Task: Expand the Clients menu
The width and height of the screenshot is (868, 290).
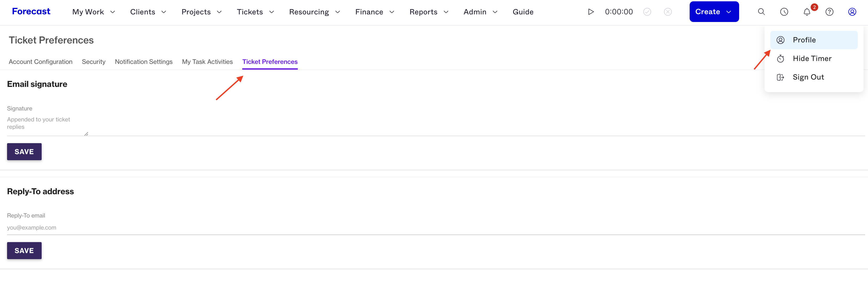Action: click(148, 12)
